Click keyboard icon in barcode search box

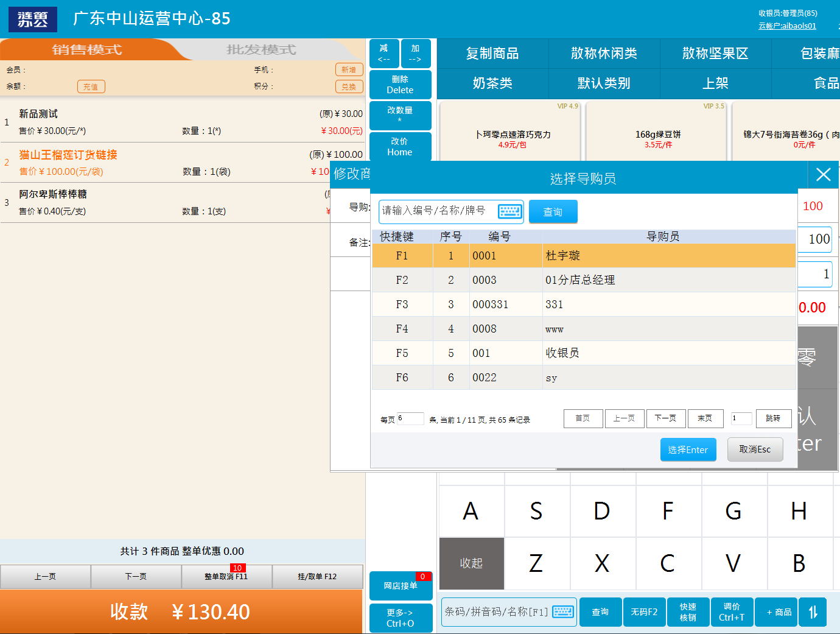point(563,611)
